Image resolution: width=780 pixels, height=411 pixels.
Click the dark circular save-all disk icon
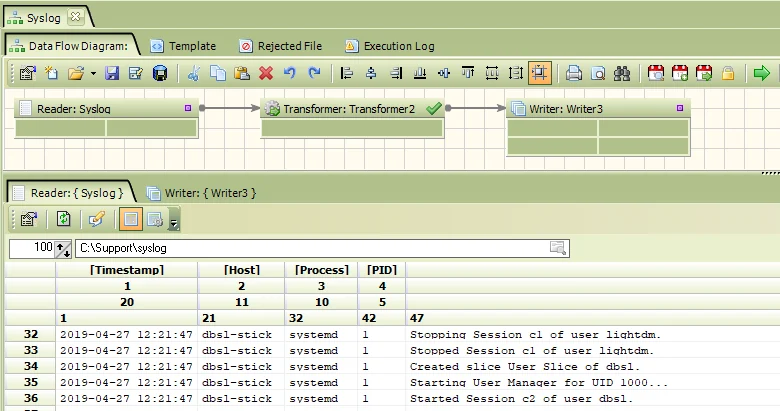coord(160,74)
